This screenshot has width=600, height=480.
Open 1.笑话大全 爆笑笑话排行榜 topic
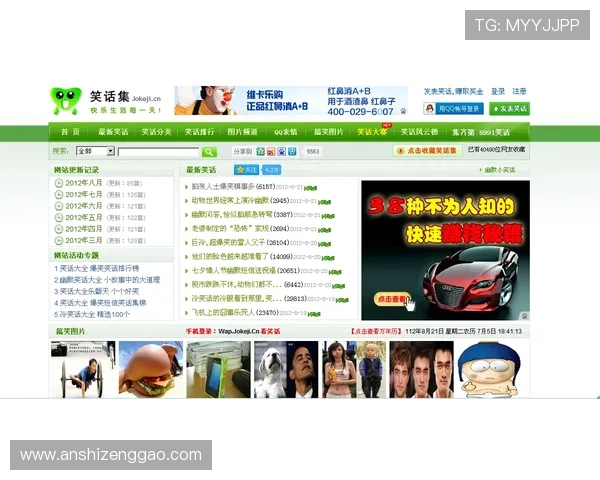[x=96, y=268]
